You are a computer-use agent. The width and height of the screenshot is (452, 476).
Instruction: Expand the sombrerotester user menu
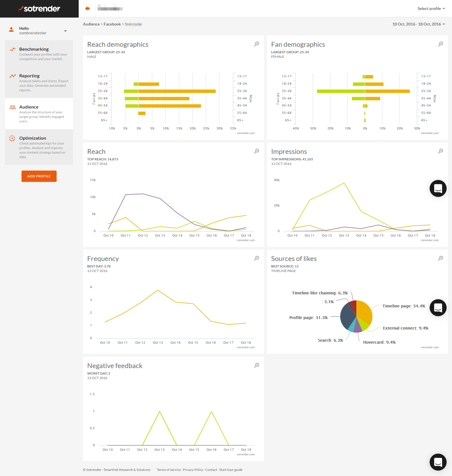click(65, 31)
